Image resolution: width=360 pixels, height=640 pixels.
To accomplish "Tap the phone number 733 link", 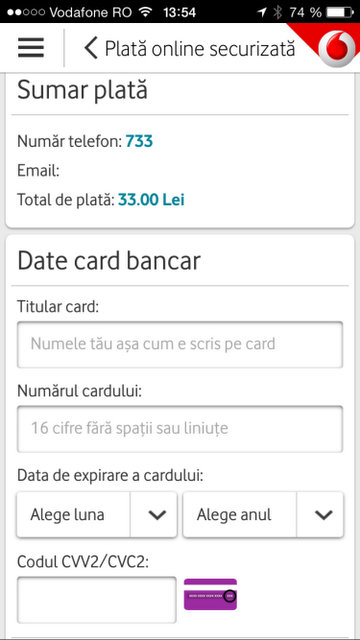I will click(x=139, y=142).
